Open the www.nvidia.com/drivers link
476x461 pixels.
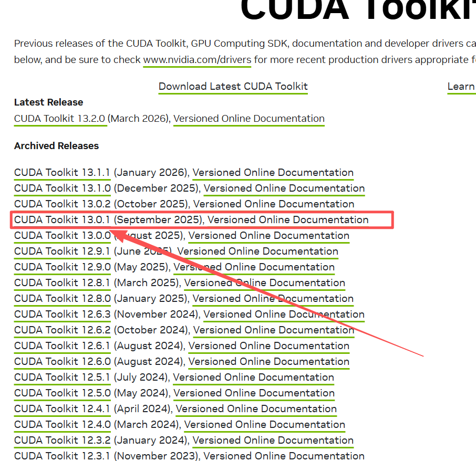(x=197, y=60)
